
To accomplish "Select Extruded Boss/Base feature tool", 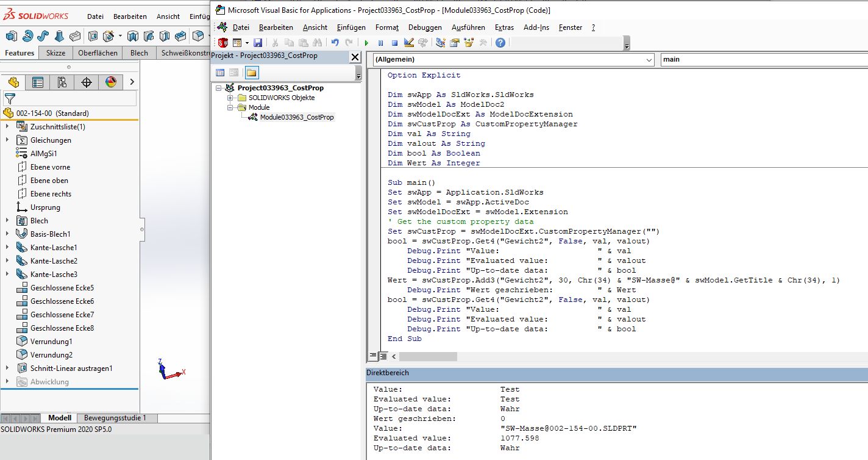I will (12, 35).
